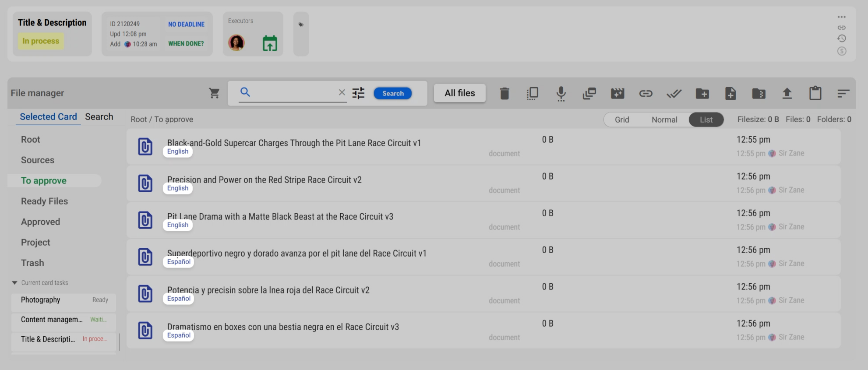Click the All files button
Viewport: 868px width, 370px height.
pos(460,93)
